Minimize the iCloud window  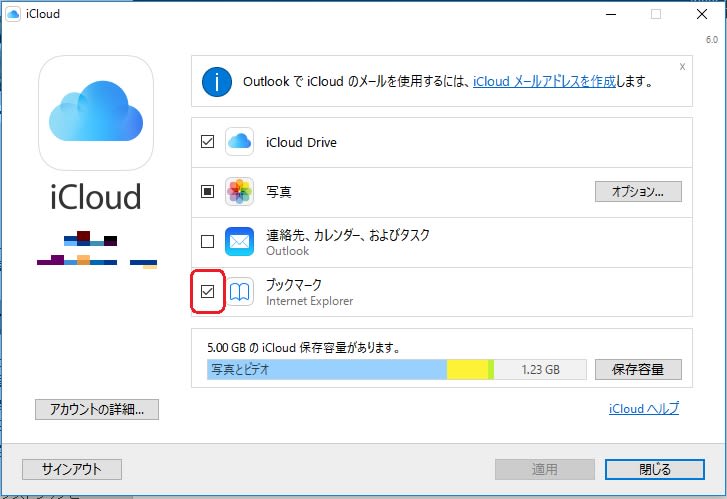611,14
